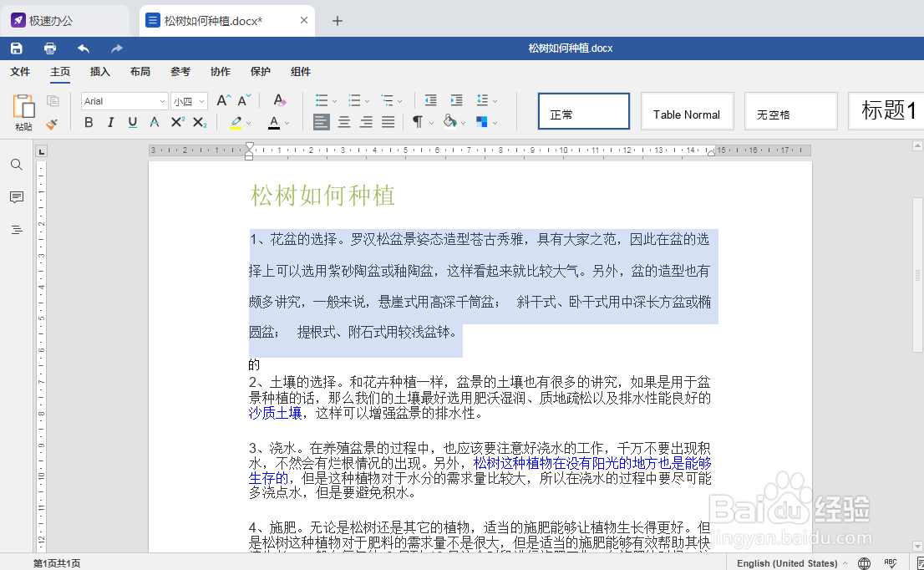Open the highlight color dropdown arrow
Image resolution: width=924 pixels, height=570 pixels.
pyautogui.click(x=249, y=123)
